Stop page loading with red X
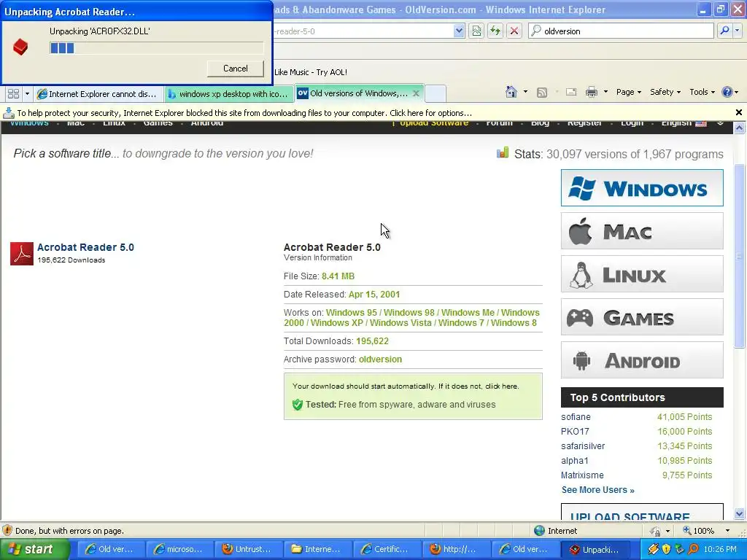This screenshot has width=747, height=560. pyautogui.click(x=514, y=31)
